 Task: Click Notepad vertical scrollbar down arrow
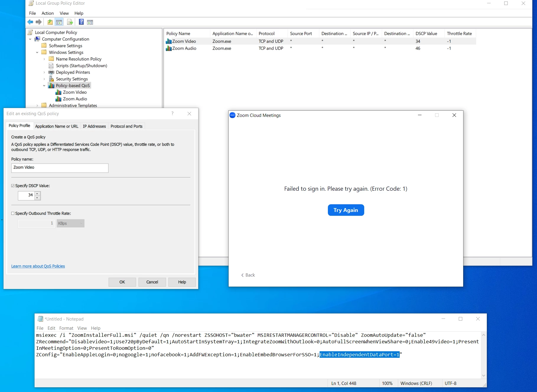(x=484, y=375)
